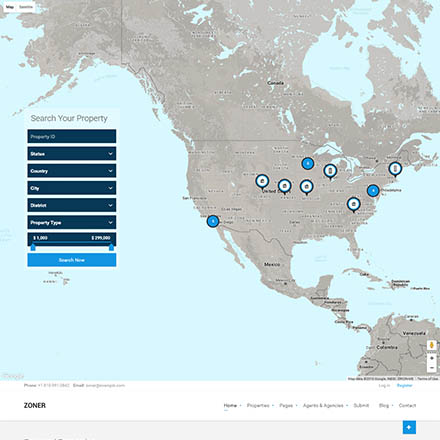
Task: Click the minimum price slider handle
Action: click(33, 247)
